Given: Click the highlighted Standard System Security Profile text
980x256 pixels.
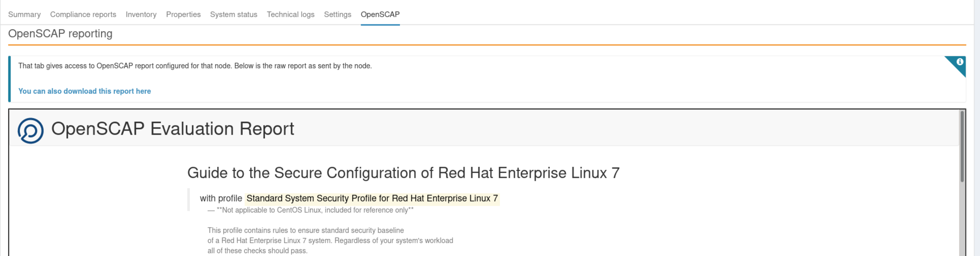Looking at the screenshot, I should pos(372,198).
